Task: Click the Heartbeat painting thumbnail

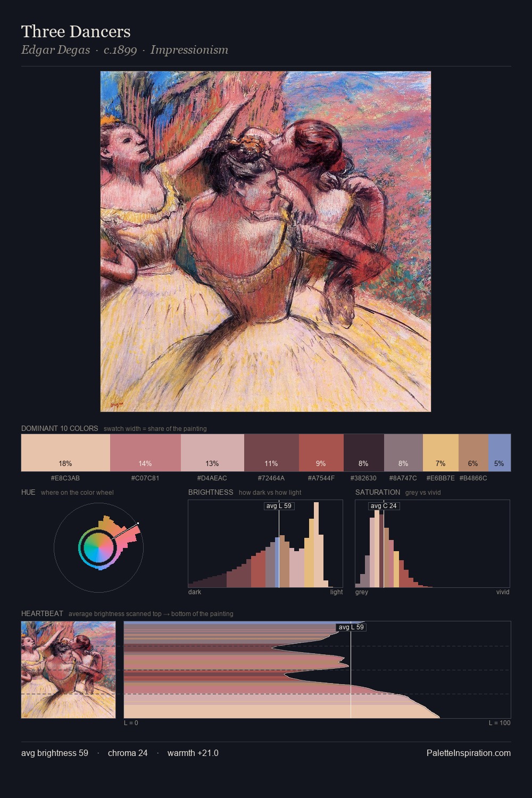Action: tap(68, 670)
